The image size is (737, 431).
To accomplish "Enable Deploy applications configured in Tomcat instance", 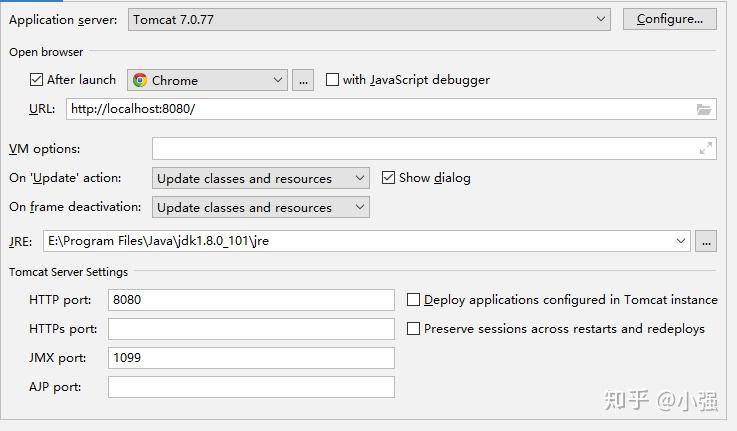I will click(413, 300).
